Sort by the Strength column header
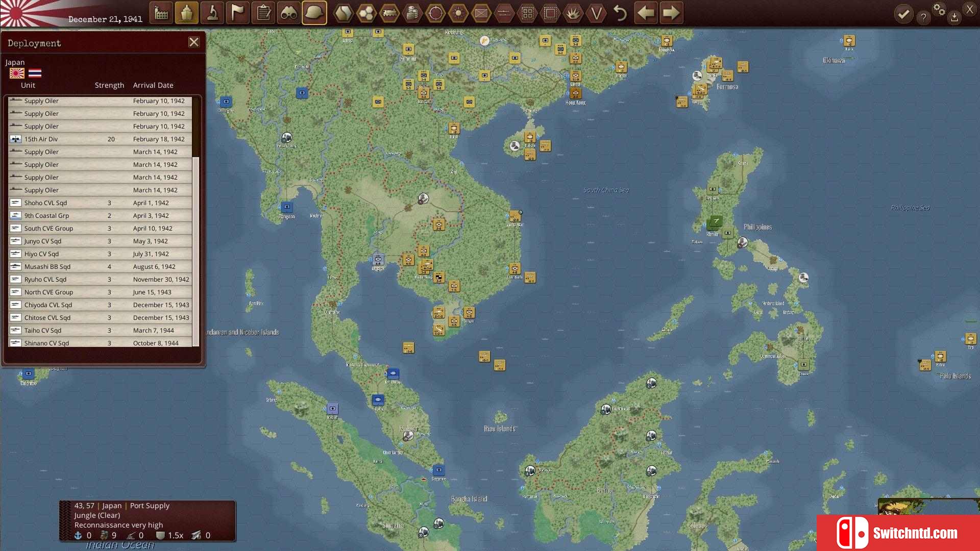 coord(109,85)
